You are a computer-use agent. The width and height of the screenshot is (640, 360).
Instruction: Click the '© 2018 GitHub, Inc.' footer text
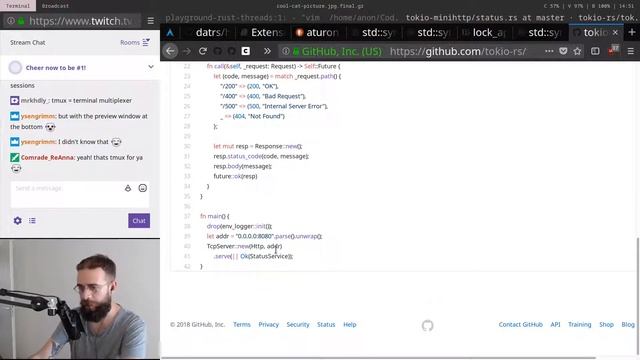pos(198,324)
